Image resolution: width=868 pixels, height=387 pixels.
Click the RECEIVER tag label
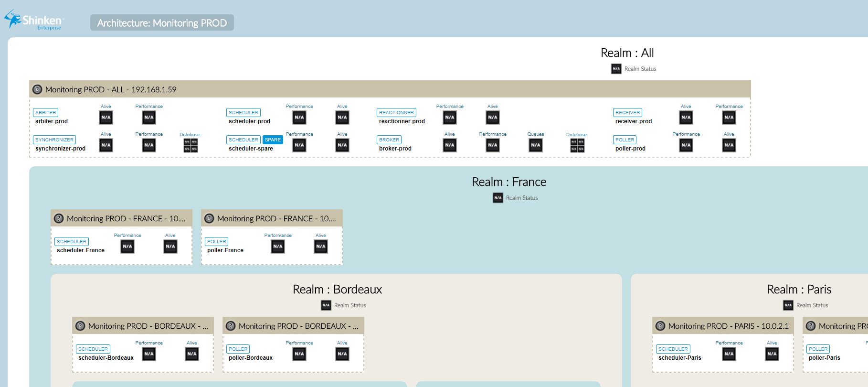click(x=627, y=113)
